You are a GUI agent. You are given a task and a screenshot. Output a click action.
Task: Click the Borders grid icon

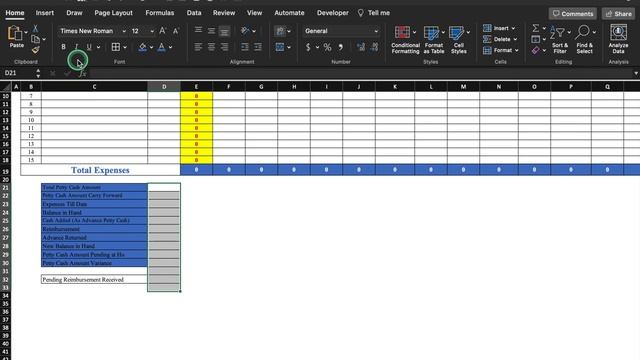[116, 47]
